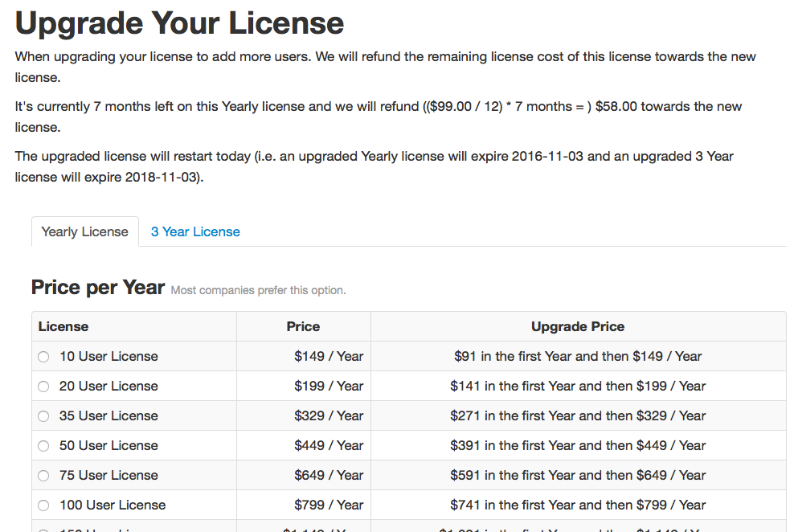Select the partially visible 150 User License option

(x=43, y=529)
